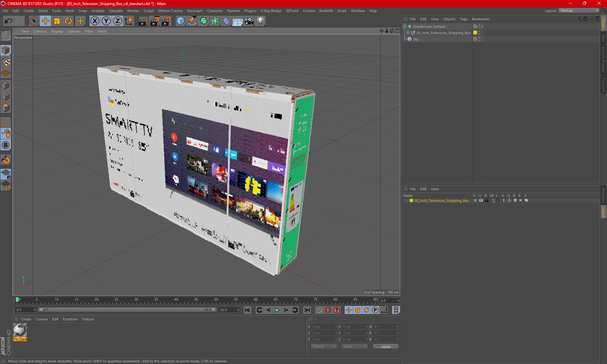Switch to Texture mode
Image resolution: width=607 pixels, height=364 pixels.
tap(6, 62)
